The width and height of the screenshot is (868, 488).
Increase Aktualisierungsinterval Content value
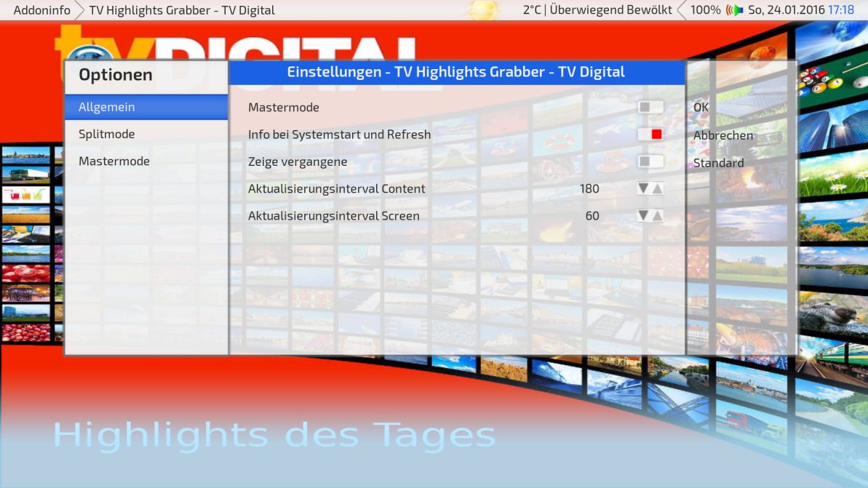657,188
